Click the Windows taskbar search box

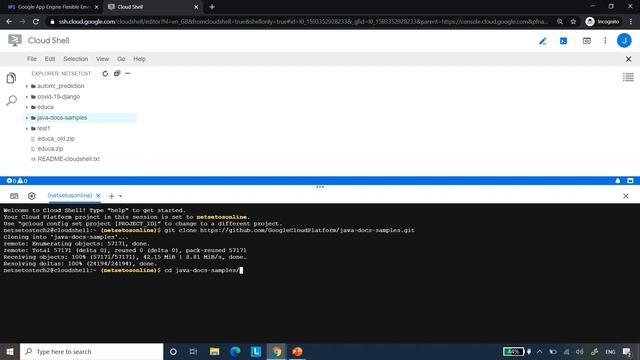tap(91, 351)
